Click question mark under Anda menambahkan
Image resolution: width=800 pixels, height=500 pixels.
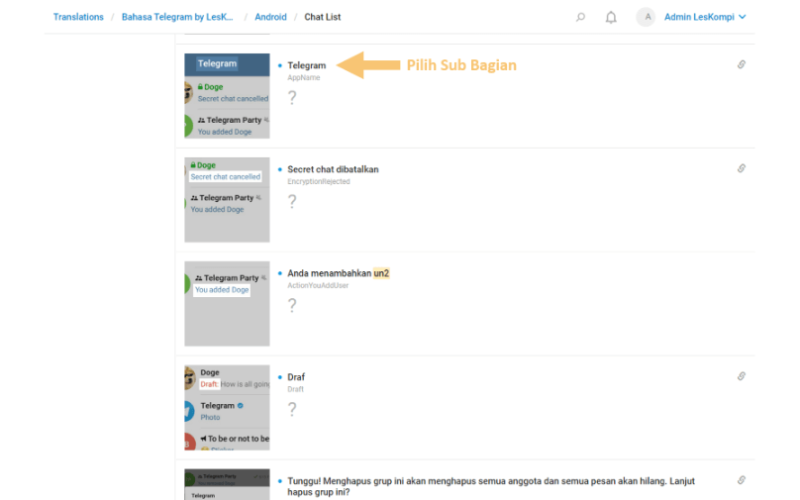coord(292,306)
